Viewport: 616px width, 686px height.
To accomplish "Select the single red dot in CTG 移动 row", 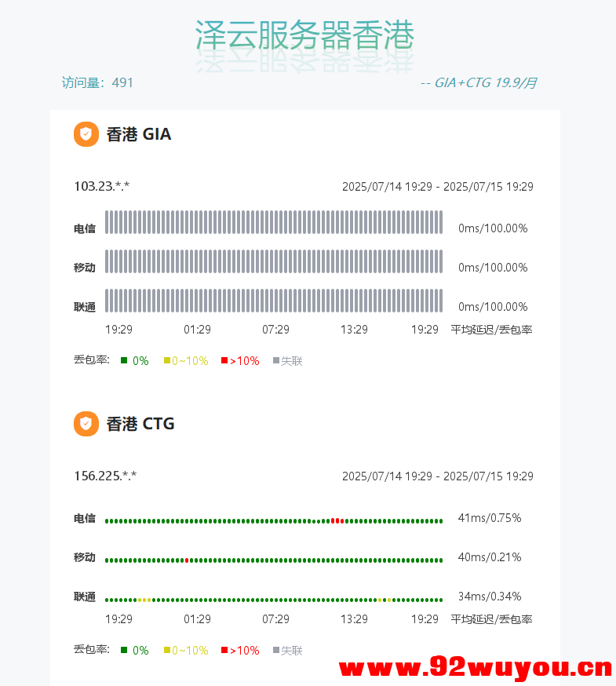I will click(186, 560).
